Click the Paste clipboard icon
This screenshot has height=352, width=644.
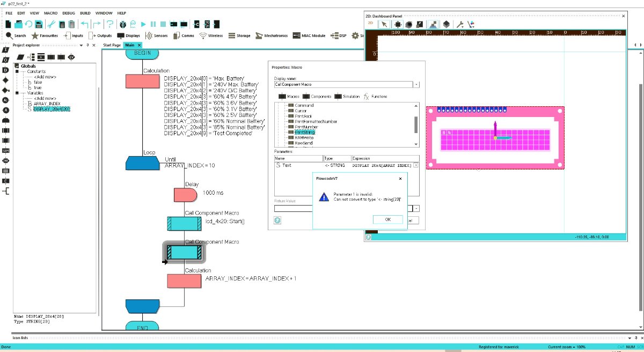pyautogui.click(x=71, y=24)
